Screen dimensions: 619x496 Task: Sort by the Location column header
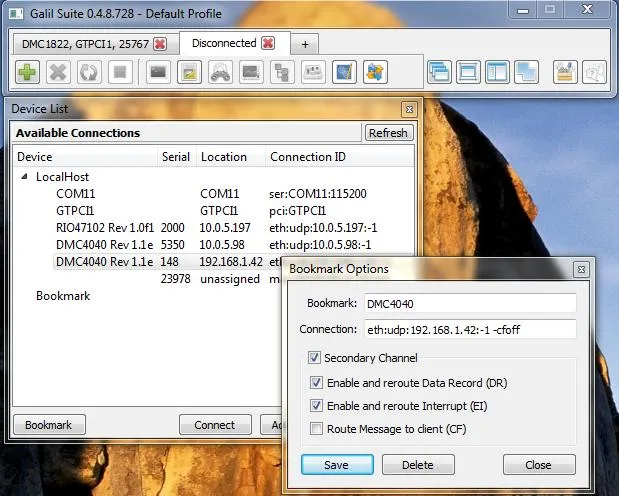[x=231, y=157]
